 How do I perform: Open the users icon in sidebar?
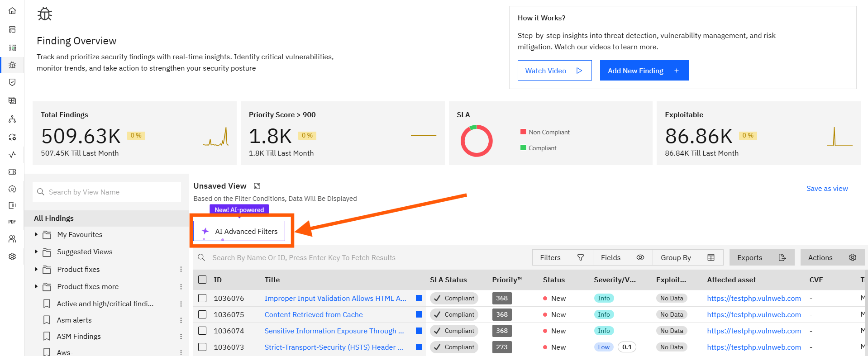(x=12, y=239)
